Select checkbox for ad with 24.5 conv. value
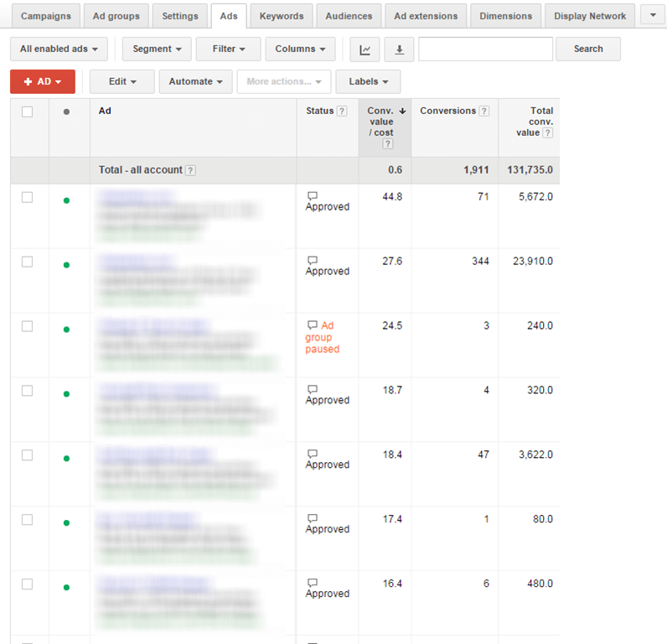The image size is (667, 644). tap(28, 326)
